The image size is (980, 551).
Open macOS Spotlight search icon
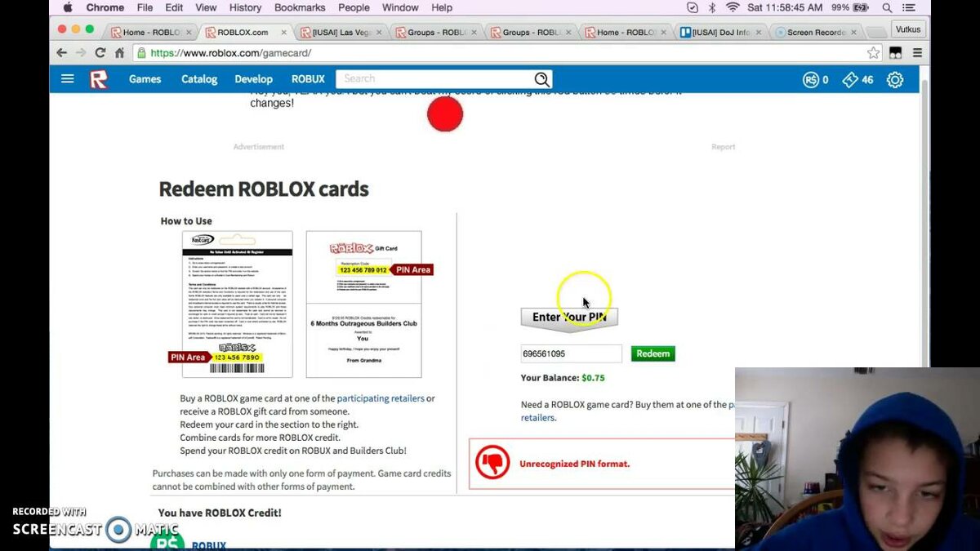(x=887, y=7)
